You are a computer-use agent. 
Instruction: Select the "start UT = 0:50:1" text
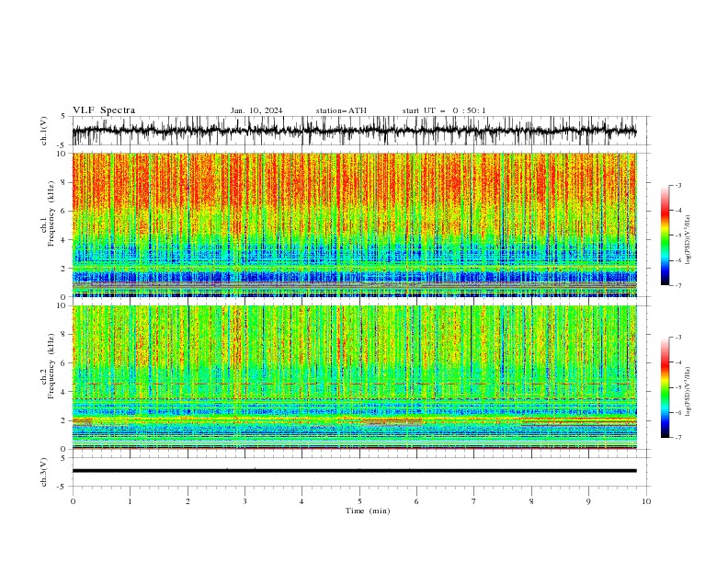pos(444,110)
